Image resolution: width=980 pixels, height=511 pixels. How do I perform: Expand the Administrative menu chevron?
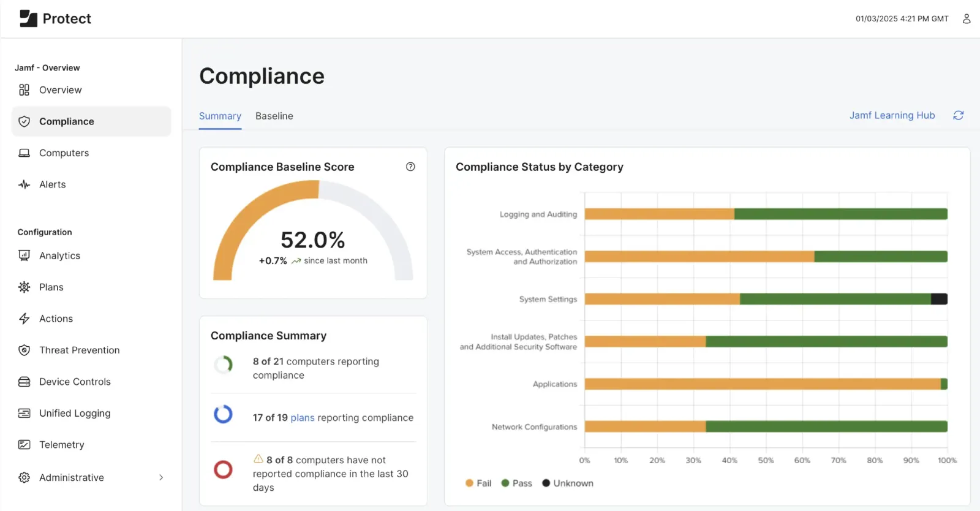point(161,477)
